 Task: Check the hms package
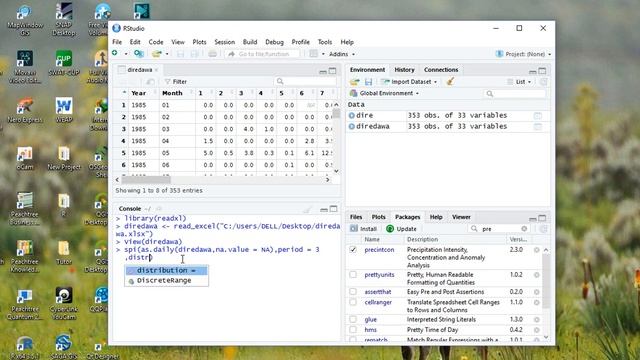click(x=353, y=329)
